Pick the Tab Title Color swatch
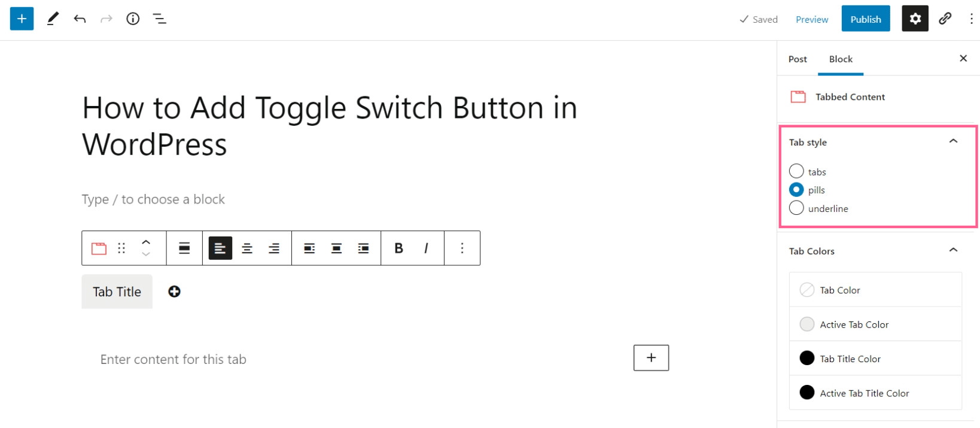Image resolution: width=980 pixels, height=428 pixels. click(x=807, y=358)
